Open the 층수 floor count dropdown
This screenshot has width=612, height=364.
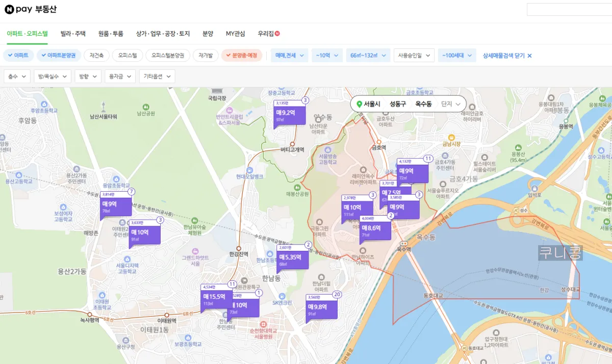[17, 76]
